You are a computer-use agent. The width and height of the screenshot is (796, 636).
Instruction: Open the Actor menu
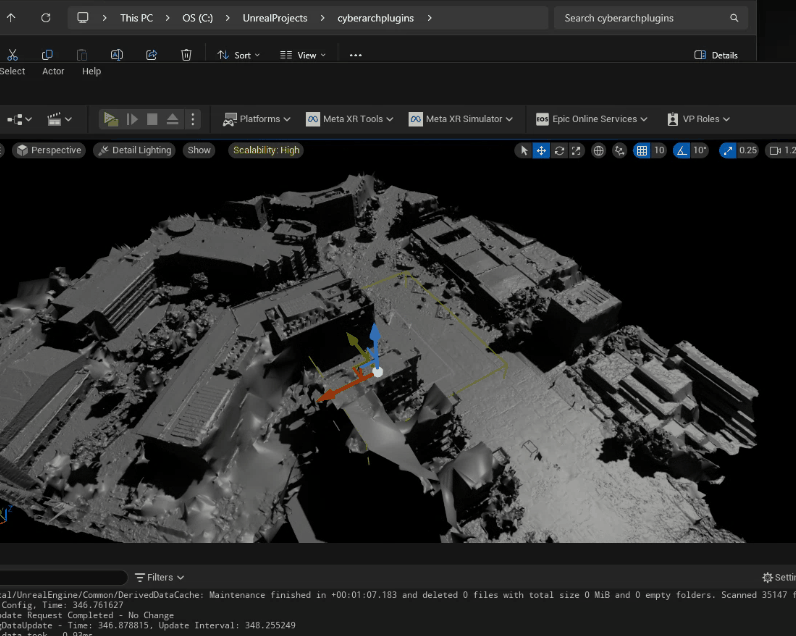click(53, 71)
